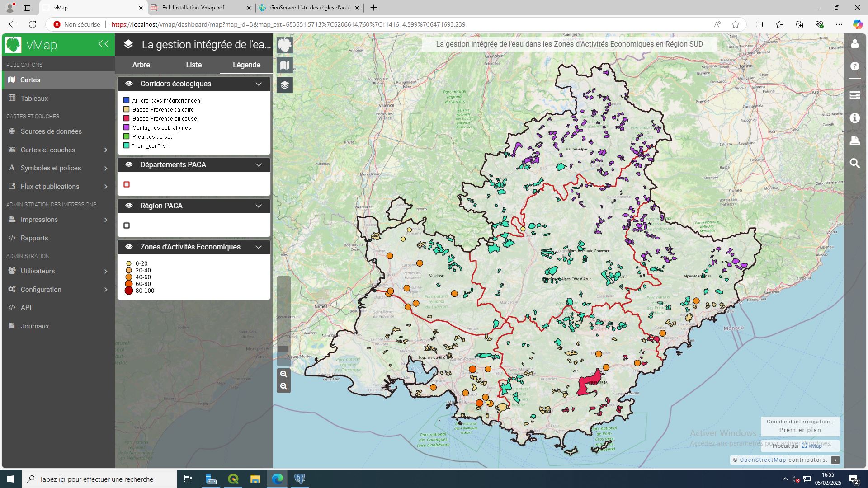This screenshot has height=488, width=868.
Task: Click the layers stack button on map
Action: click(284, 85)
